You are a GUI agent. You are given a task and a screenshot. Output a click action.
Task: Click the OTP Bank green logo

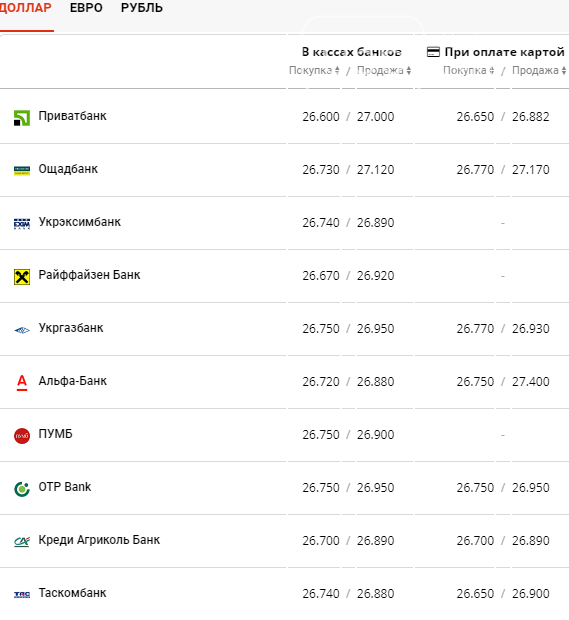(x=22, y=489)
